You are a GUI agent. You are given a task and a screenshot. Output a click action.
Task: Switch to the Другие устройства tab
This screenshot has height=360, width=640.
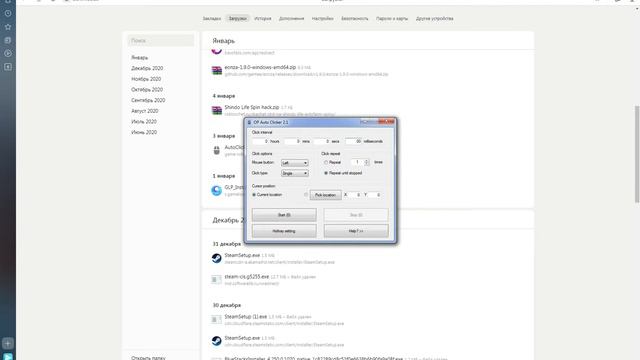[435, 18]
